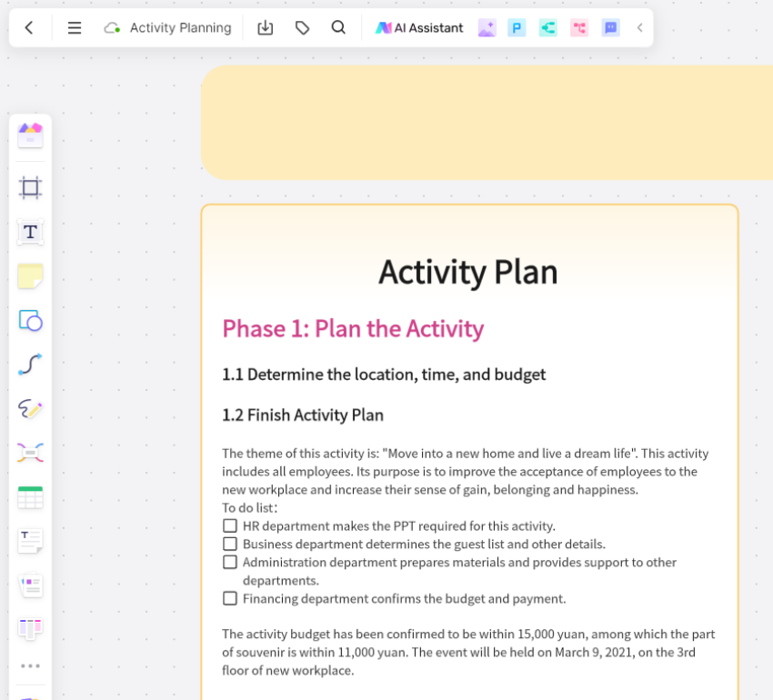Viewport: 773px width, 700px height.
Task: Select the pen drawing tool
Action: [x=31, y=409]
